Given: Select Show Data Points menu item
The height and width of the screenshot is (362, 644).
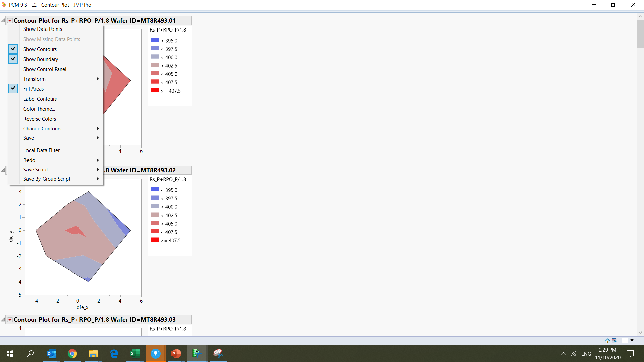Looking at the screenshot, I should click(43, 29).
